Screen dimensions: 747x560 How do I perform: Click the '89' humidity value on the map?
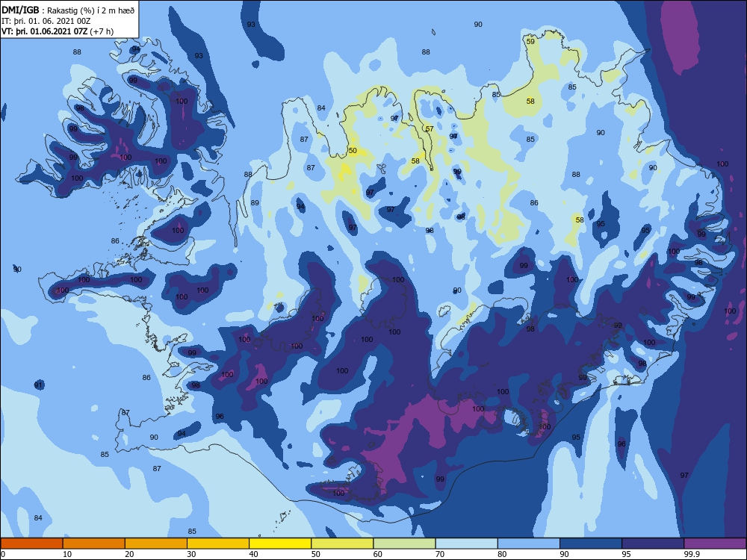pos(255,203)
